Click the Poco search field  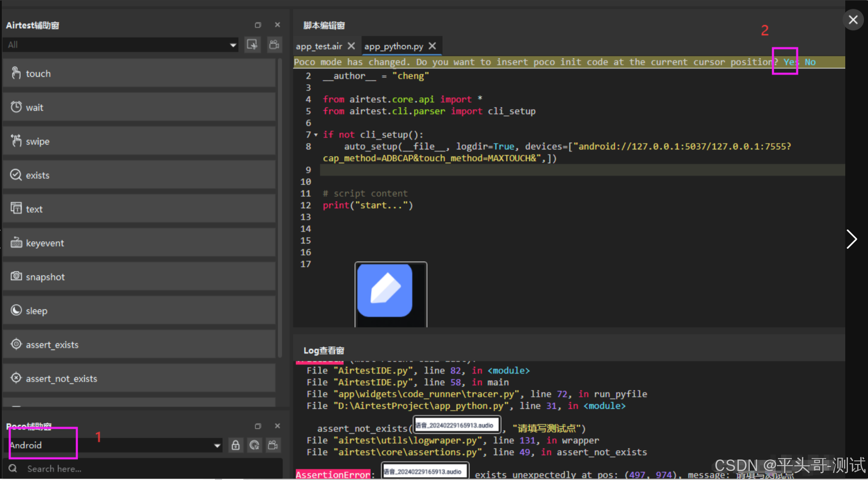144,469
